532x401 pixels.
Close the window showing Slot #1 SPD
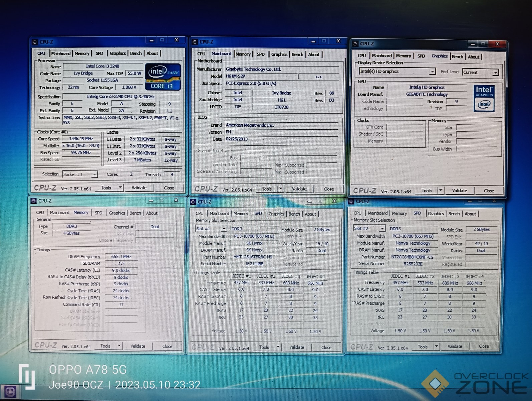[334, 201]
